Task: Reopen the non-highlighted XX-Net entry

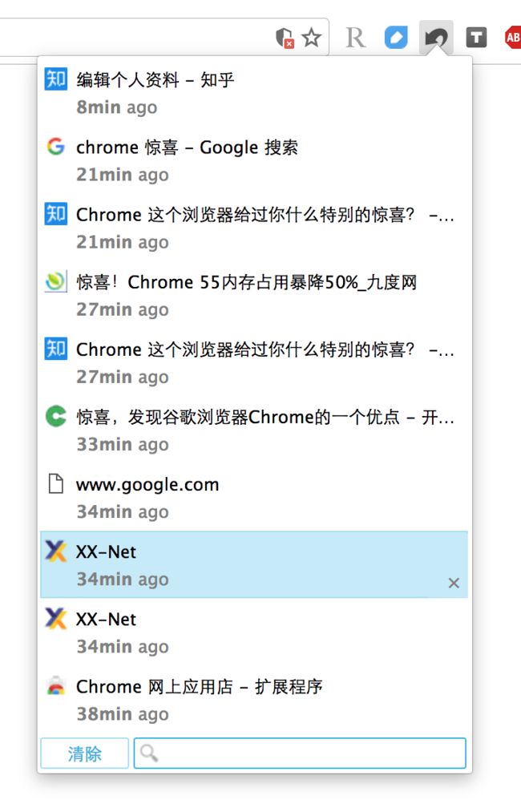Action: point(254,632)
